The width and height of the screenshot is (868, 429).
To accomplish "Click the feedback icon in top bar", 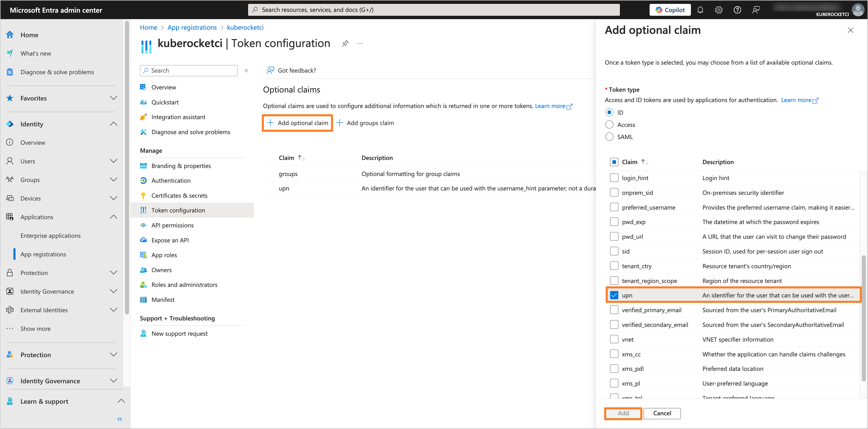I will tap(756, 10).
